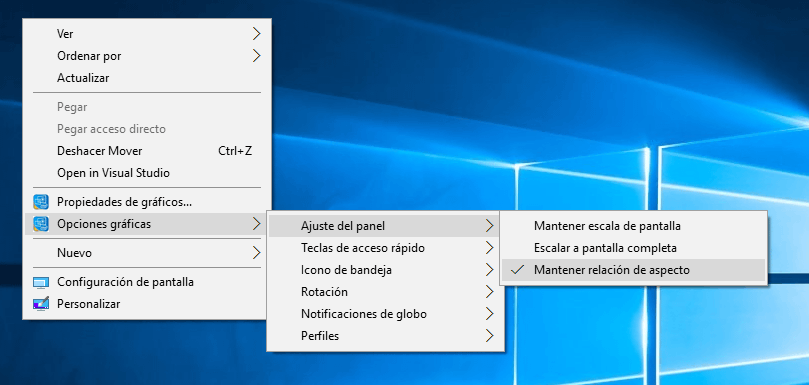Screen dimensions: 809x385
Task: Open Notificaciones de globo submenu
Action: (x=384, y=314)
